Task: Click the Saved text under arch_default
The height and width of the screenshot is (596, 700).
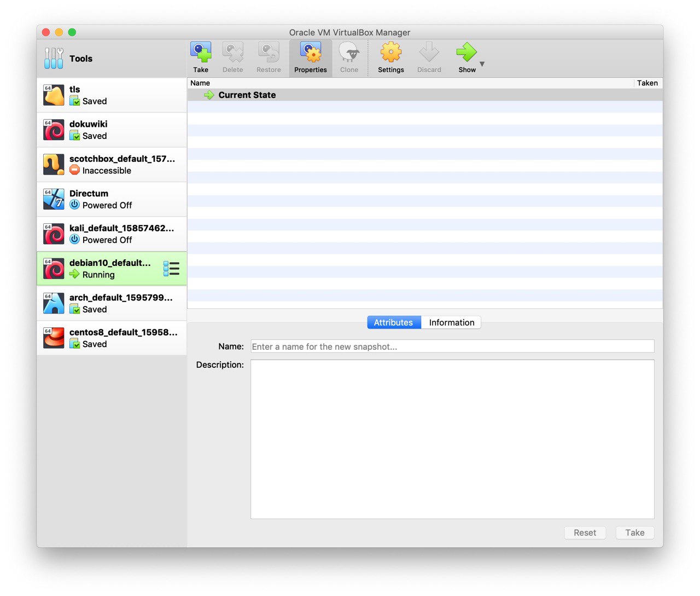Action: pos(95,309)
